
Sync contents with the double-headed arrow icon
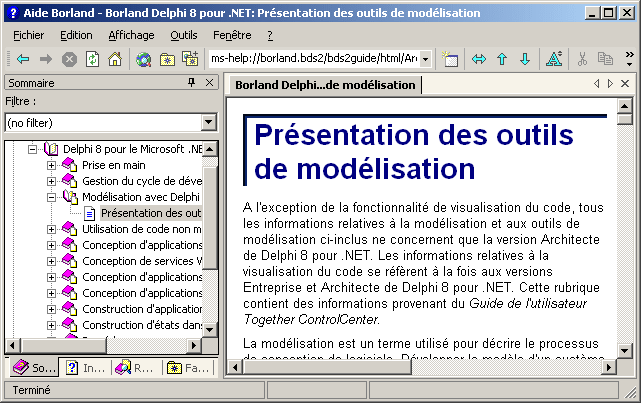click(x=479, y=59)
